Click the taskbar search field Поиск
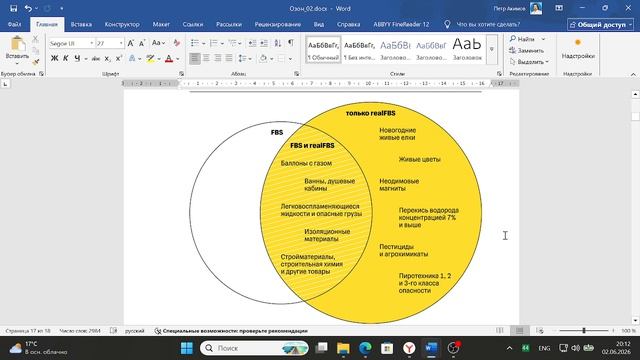 (x=254, y=348)
